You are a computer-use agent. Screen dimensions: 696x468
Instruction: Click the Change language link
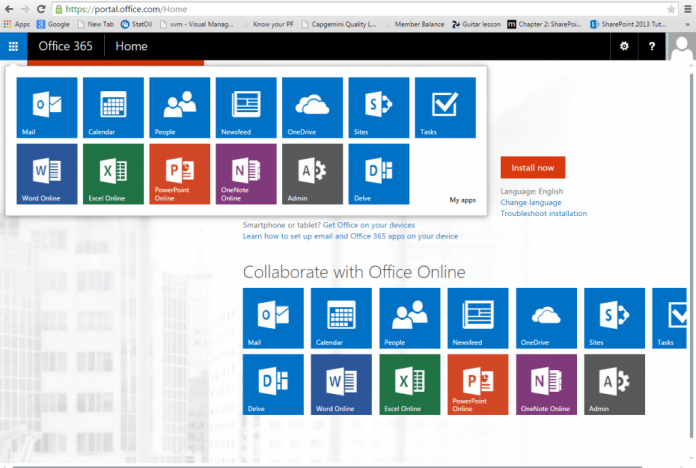click(x=531, y=202)
